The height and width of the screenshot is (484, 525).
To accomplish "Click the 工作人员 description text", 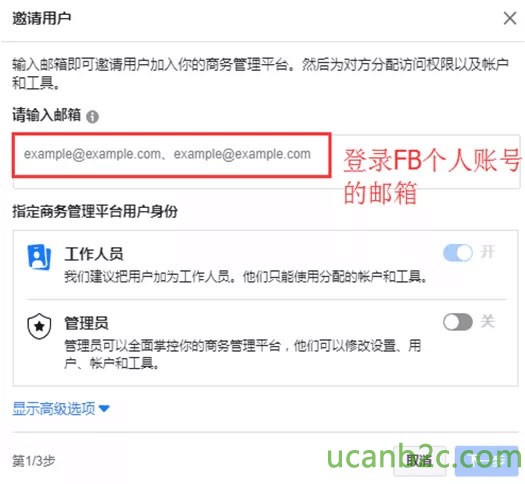I will point(246,277).
